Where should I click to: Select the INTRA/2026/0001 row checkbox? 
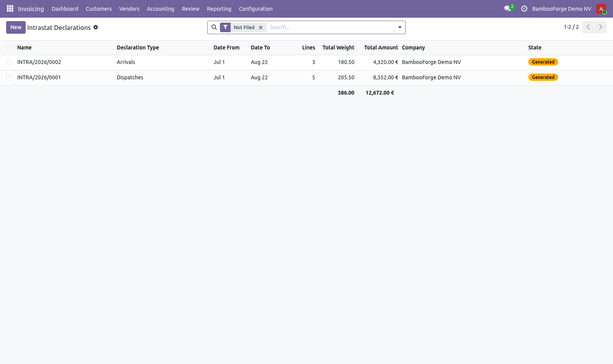pos(9,78)
